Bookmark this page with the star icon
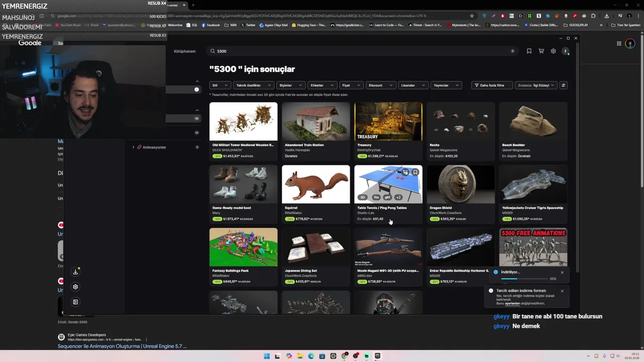Screen dimensions: 644x362 pos(471,16)
